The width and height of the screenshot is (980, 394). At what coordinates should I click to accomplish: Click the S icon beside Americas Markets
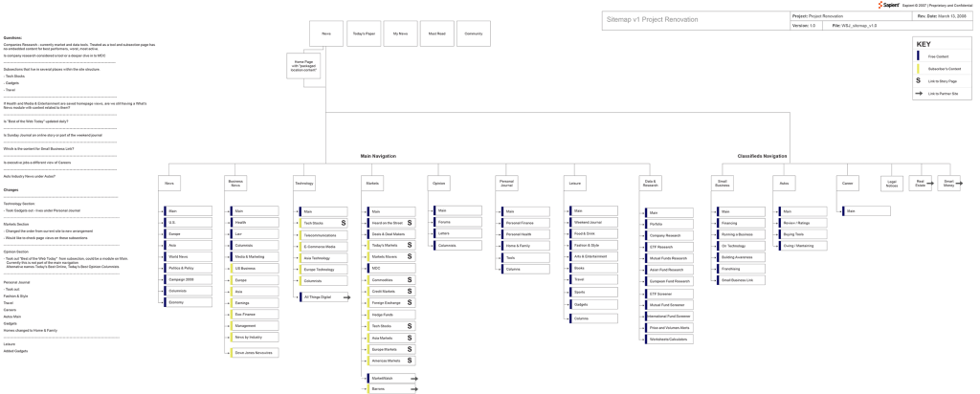click(410, 361)
